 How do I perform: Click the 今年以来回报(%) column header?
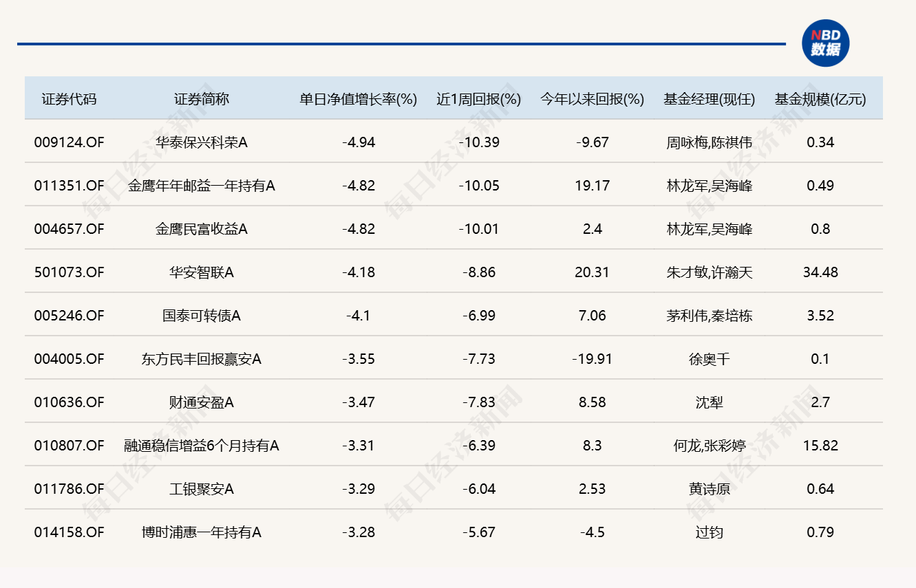pyautogui.click(x=593, y=99)
